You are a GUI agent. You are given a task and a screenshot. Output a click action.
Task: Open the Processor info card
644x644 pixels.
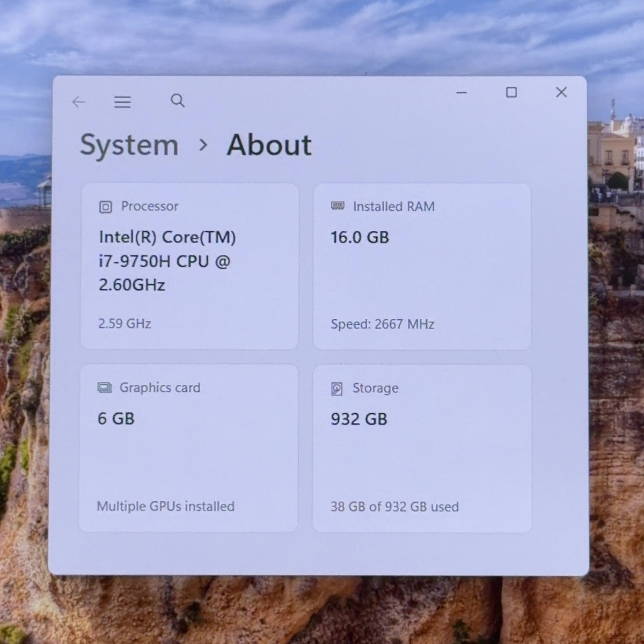pos(189,266)
